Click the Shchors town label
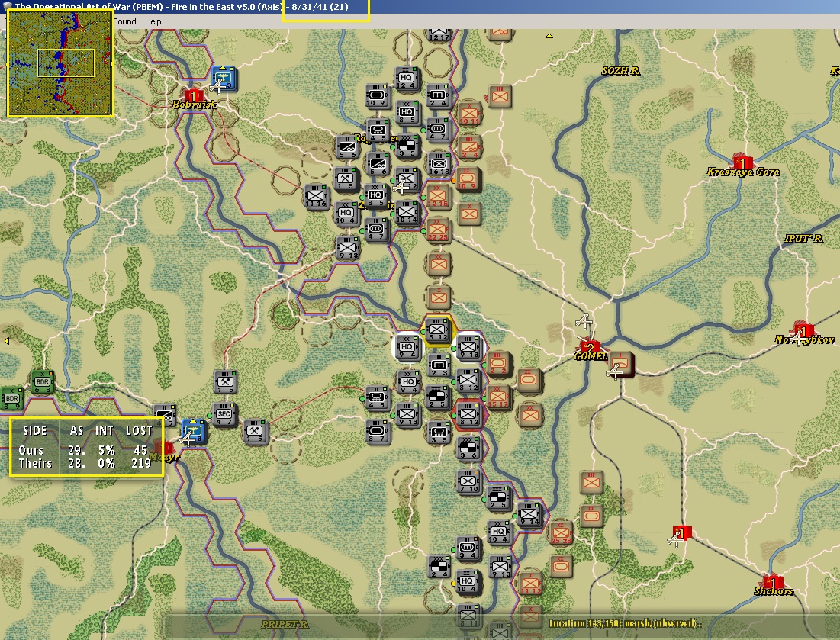This screenshot has width=840, height=640. click(774, 591)
